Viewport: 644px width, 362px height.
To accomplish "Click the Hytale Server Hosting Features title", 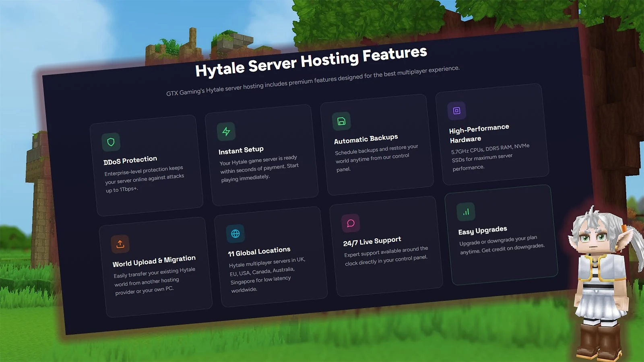I will point(311,61).
